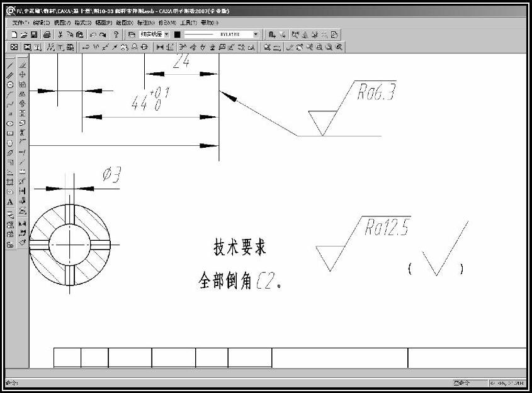
Task: Open the 帮助(H) menu
Action: (x=210, y=23)
